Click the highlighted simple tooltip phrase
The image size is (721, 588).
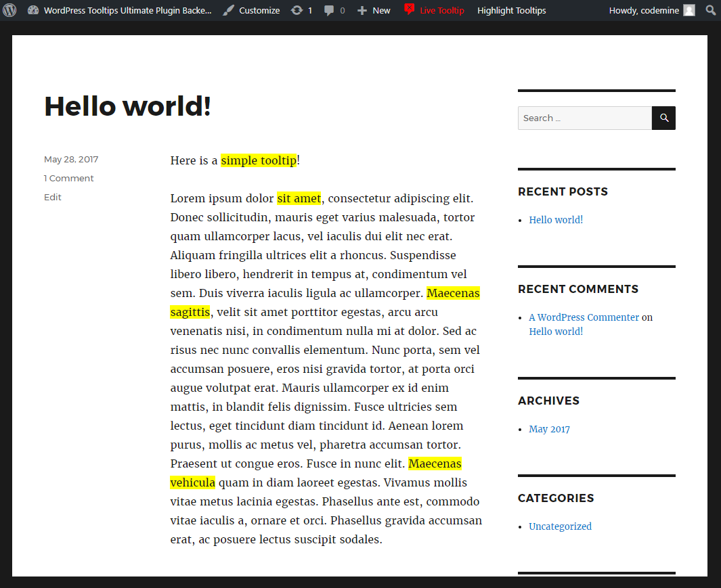pos(259,160)
